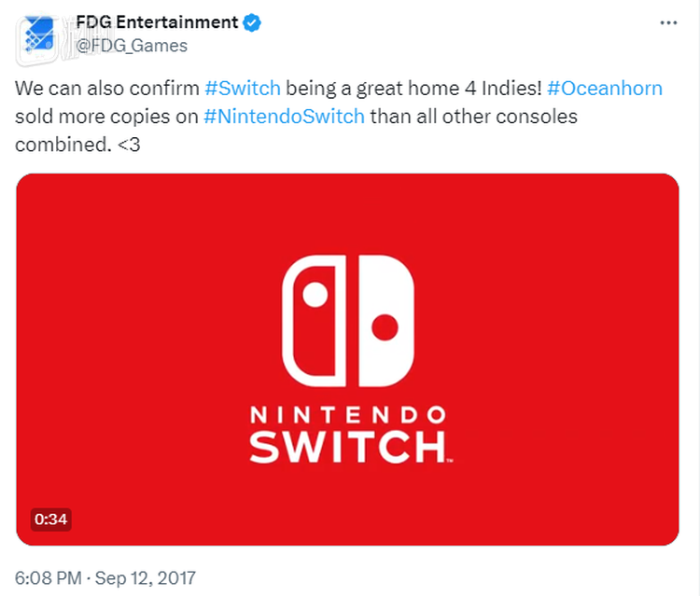Click the 0:34 video duration badge
700x596 pixels.
52,519
